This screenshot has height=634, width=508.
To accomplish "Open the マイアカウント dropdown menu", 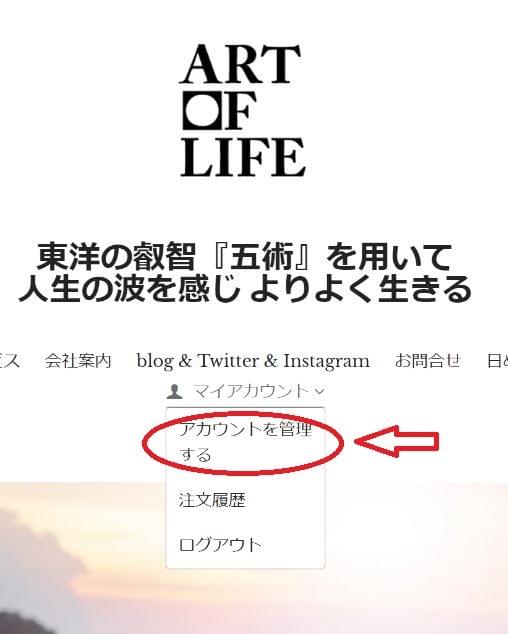I will [x=246, y=391].
